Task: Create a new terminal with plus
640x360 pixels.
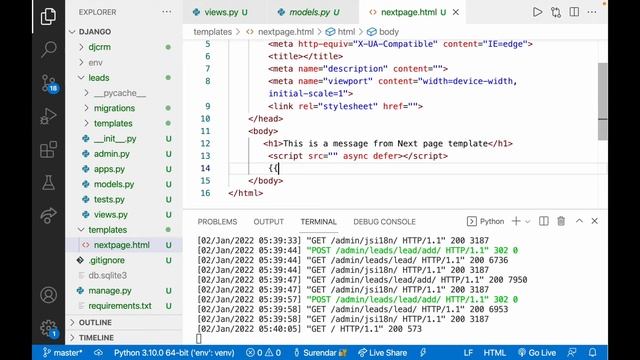Action: 516,221
